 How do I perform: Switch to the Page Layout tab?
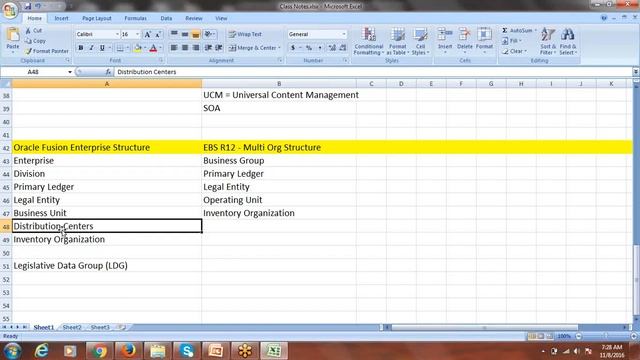pos(97,18)
